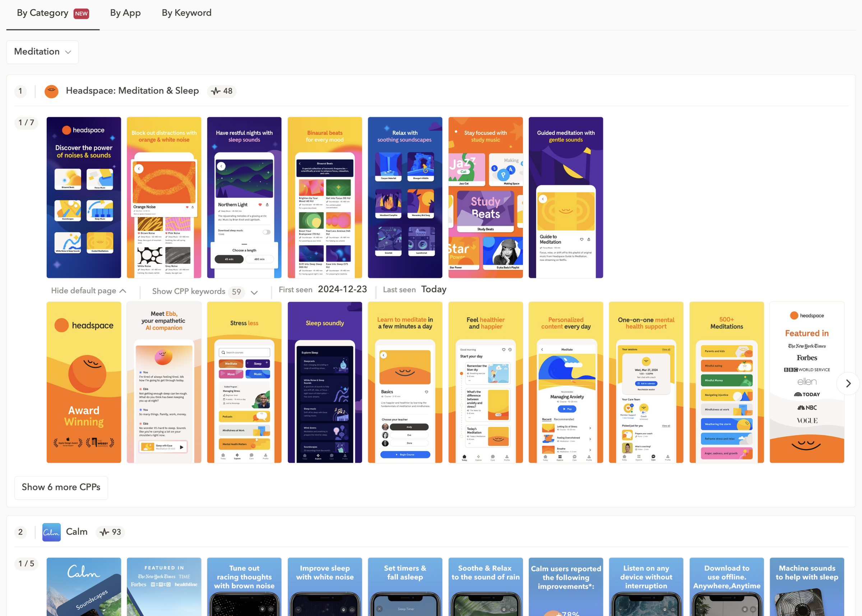Click the Calm 1 / 5 page counter

(x=26, y=564)
